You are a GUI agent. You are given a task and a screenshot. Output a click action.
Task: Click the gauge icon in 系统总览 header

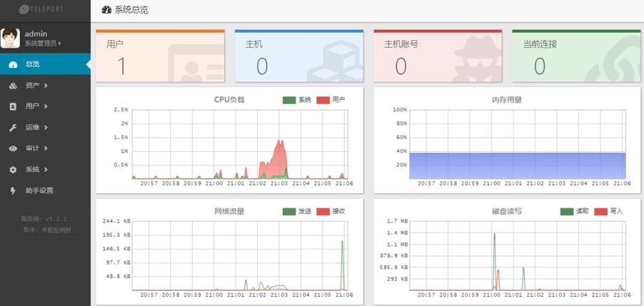pyautogui.click(x=106, y=10)
